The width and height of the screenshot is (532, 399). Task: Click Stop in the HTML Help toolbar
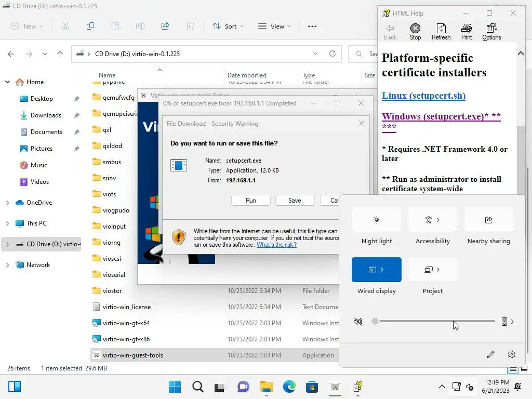[x=415, y=32]
